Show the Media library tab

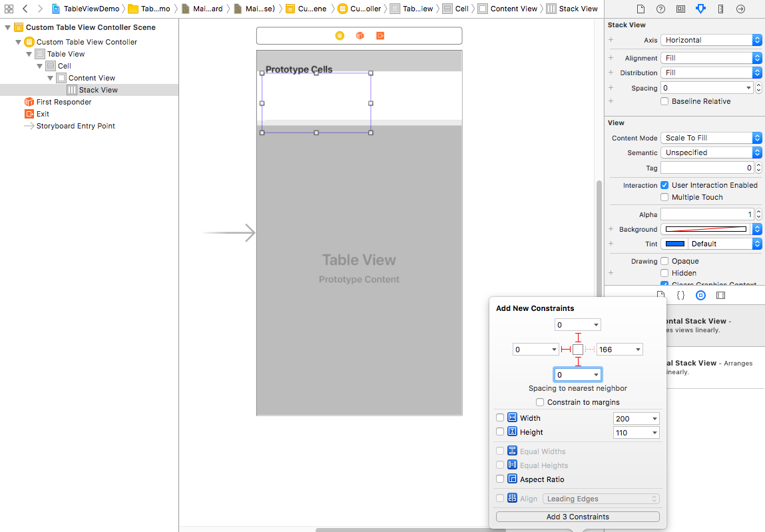pyautogui.click(x=720, y=295)
